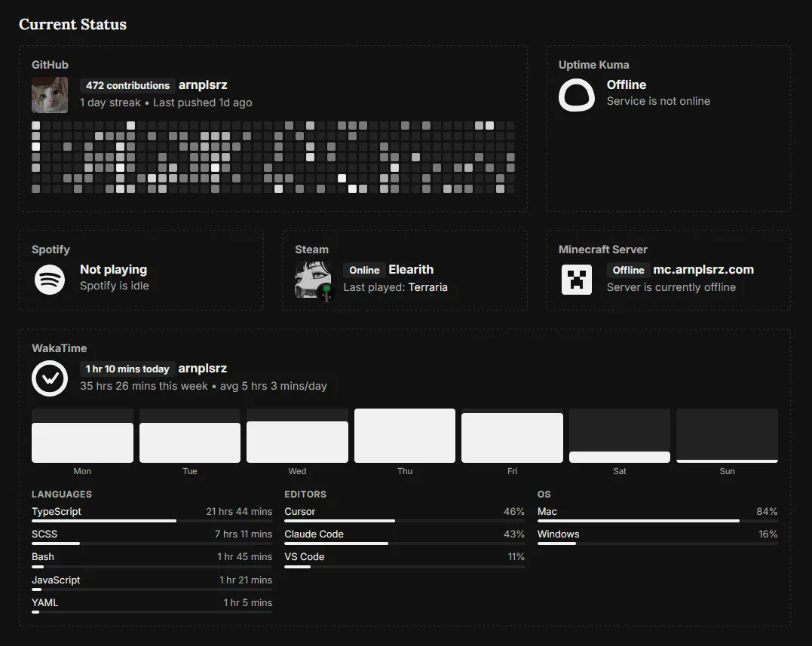The width and height of the screenshot is (812, 646).
Task: Click the Claude Code editor label
Action: [x=314, y=534]
